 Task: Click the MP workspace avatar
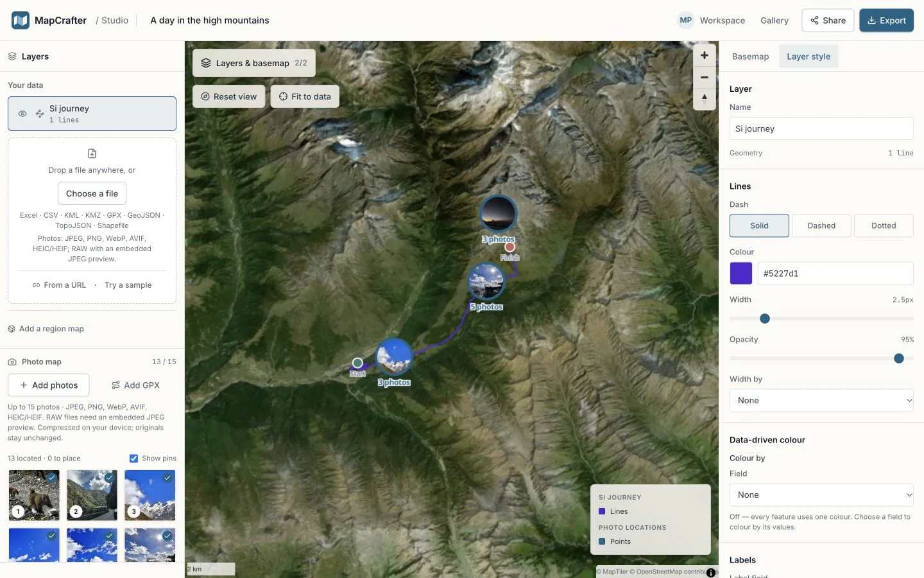click(686, 21)
